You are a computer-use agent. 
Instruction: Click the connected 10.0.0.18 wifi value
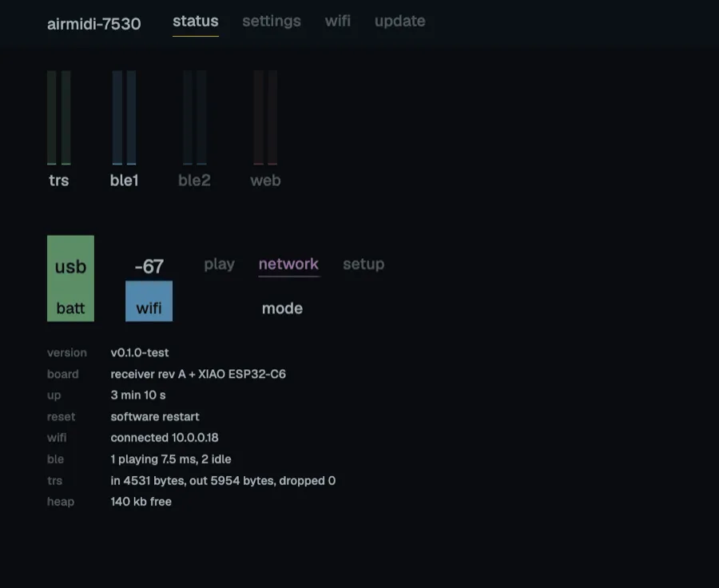click(x=164, y=438)
